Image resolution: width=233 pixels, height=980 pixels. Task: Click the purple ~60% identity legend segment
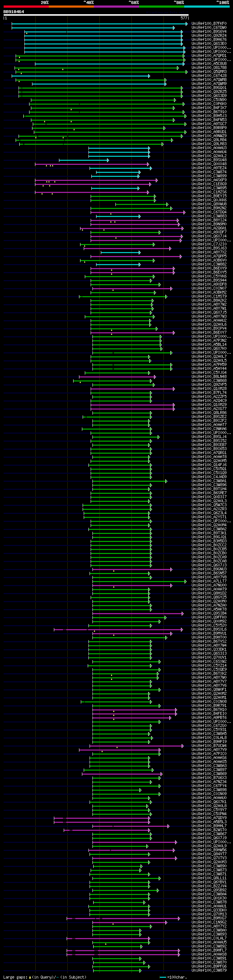pyautogui.click(x=116, y=7)
